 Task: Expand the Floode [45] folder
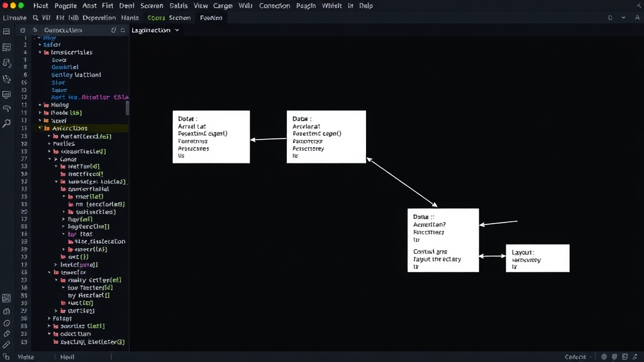(40, 112)
